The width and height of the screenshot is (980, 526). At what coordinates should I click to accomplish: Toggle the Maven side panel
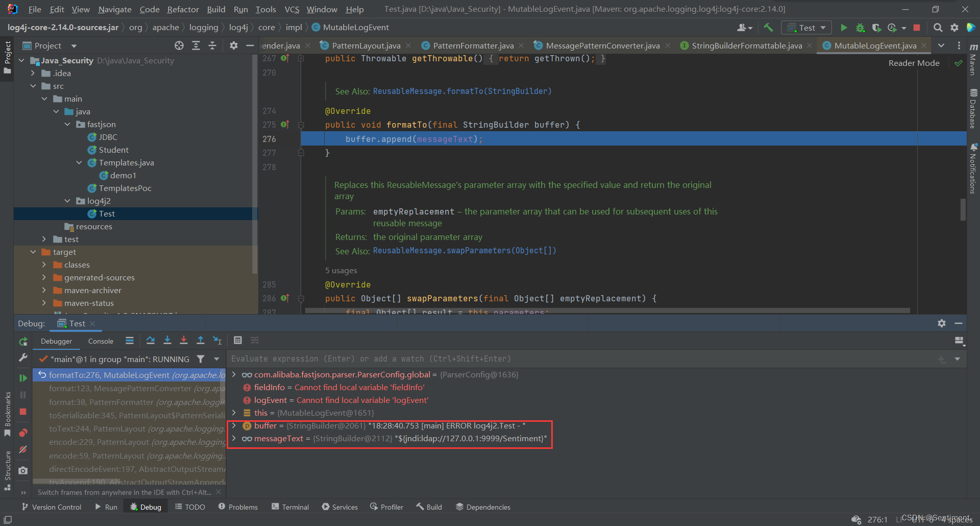pyautogui.click(x=973, y=60)
